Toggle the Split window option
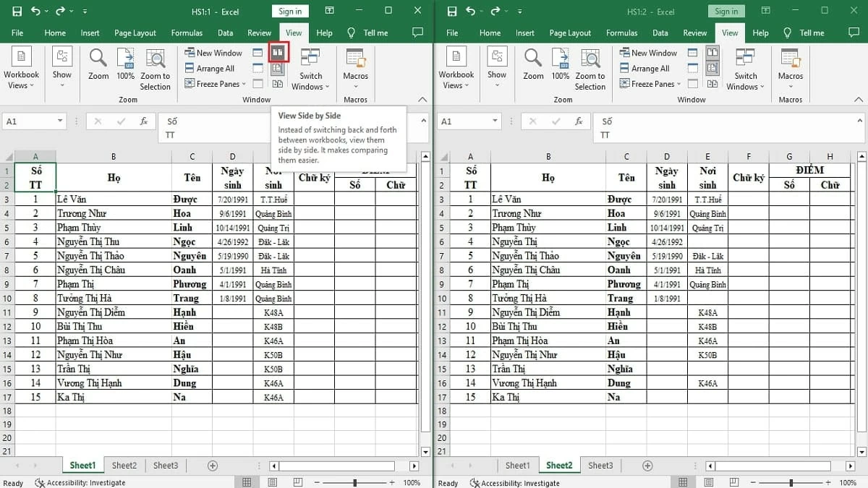 (258, 52)
